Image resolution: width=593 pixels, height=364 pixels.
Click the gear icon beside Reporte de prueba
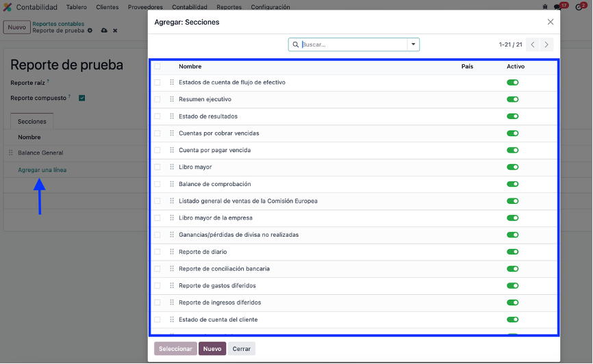[90, 31]
